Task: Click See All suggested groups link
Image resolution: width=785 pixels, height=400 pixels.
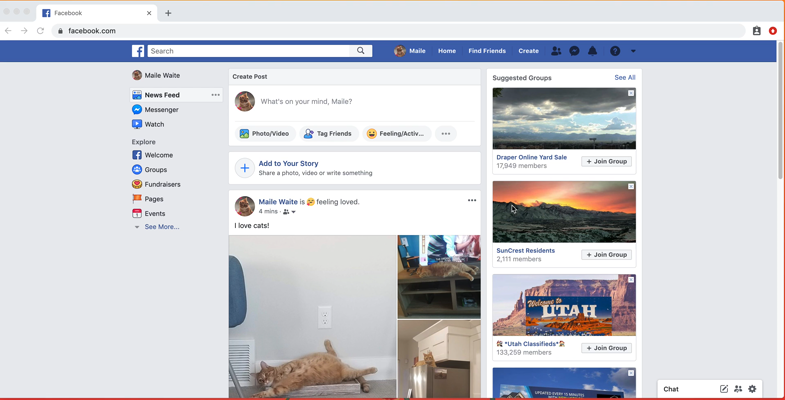Action: [x=625, y=77]
